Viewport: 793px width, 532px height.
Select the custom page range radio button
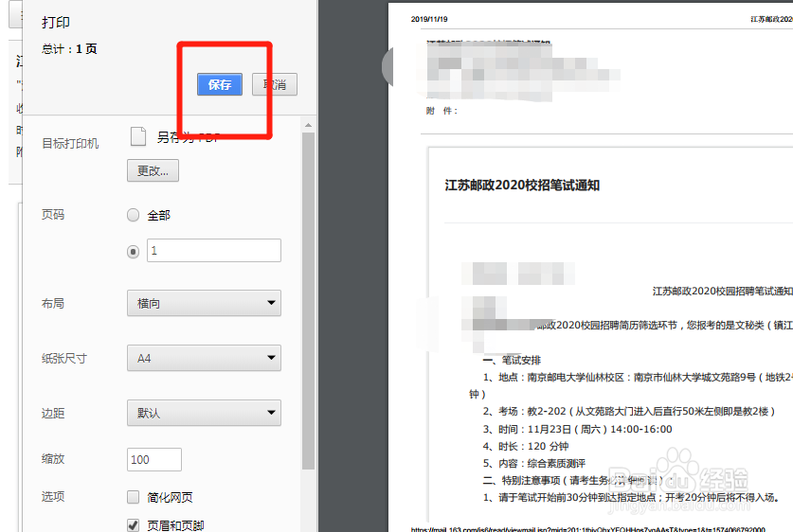pos(133,251)
